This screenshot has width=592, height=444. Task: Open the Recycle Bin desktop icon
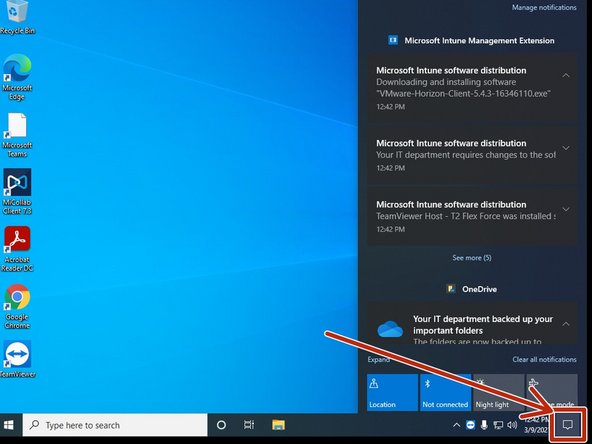[x=17, y=17]
